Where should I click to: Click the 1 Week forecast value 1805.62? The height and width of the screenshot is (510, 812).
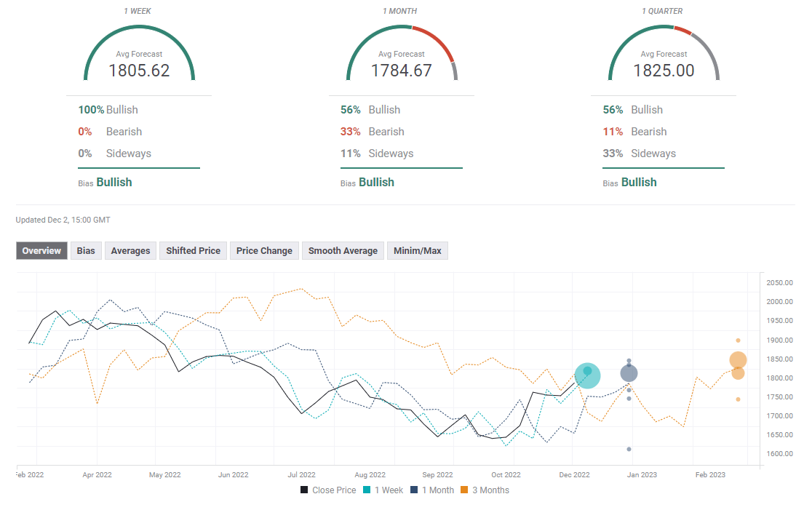[139, 71]
